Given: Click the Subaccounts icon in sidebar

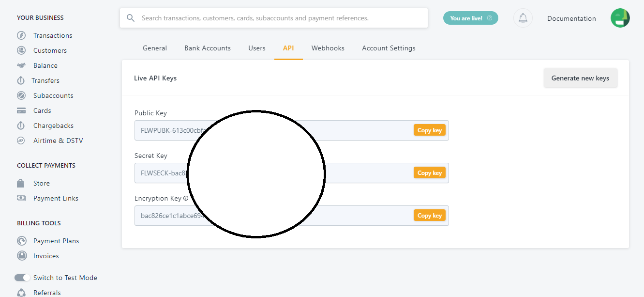Looking at the screenshot, I should 21,95.
